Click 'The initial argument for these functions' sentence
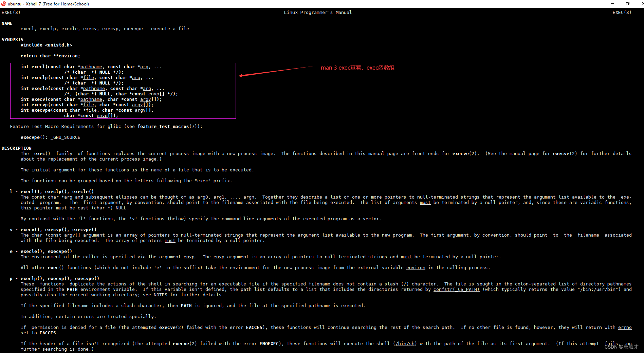This screenshot has height=353, width=644. 137,170
